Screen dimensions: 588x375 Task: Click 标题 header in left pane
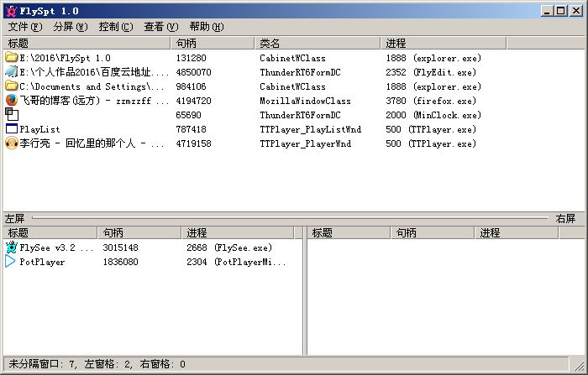click(x=50, y=232)
